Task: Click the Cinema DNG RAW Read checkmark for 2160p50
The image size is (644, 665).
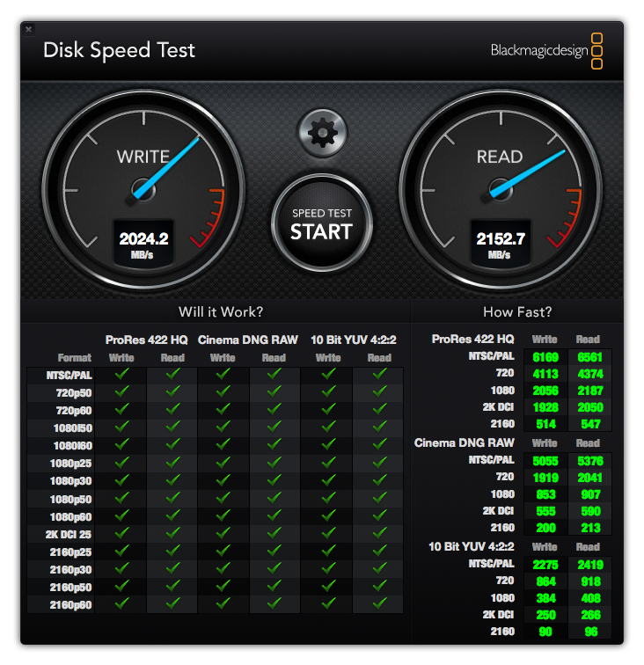Action: tap(274, 586)
